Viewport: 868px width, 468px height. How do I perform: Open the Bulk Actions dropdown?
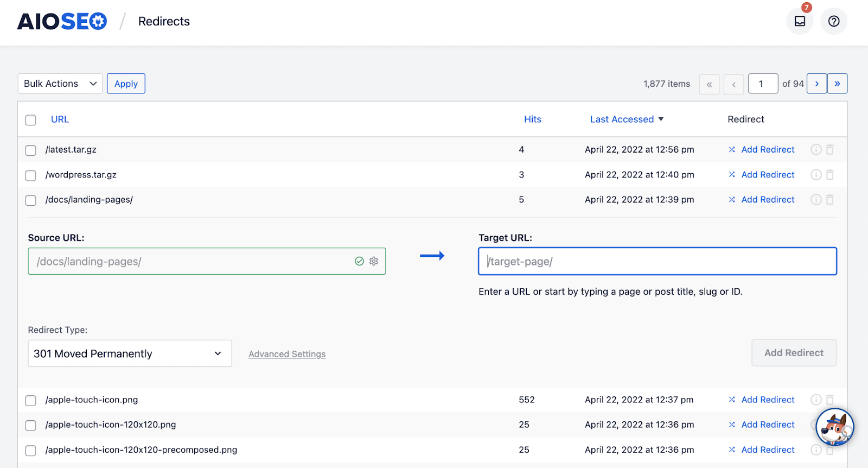(x=60, y=84)
